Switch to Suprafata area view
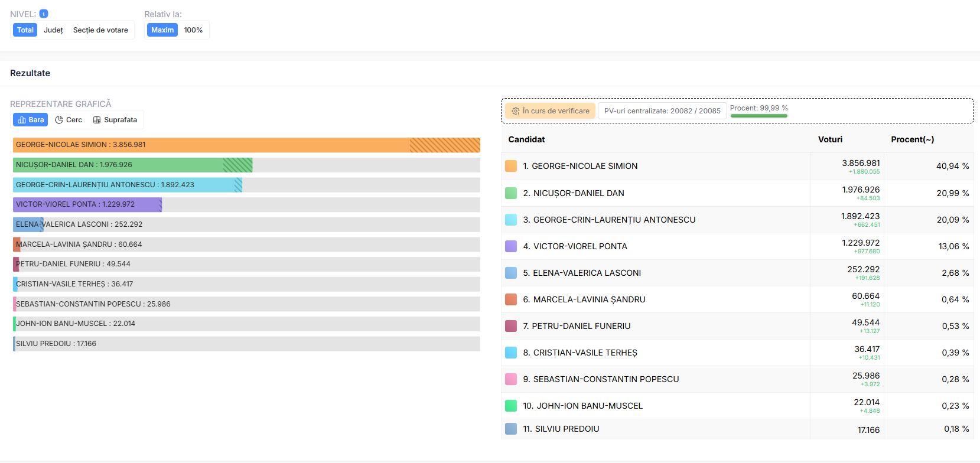980x463 pixels. click(x=115, y=120)
